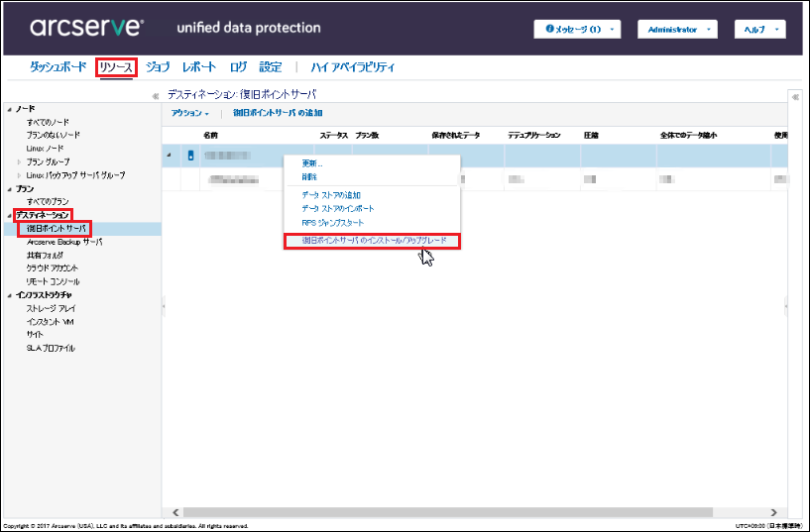This screenshot has height=532, width=810.
Task: Open the ダッシュボード tab
Action: [58, 67]
